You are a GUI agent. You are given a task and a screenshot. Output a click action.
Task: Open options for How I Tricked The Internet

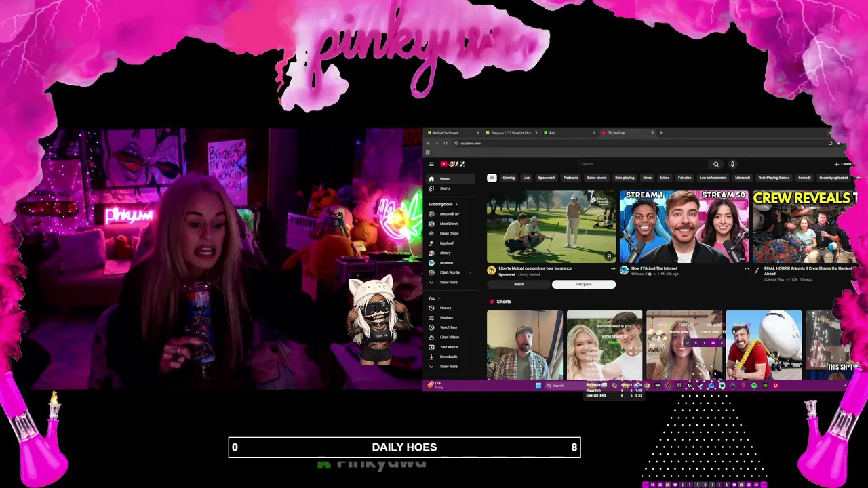(x=747, y=269)
